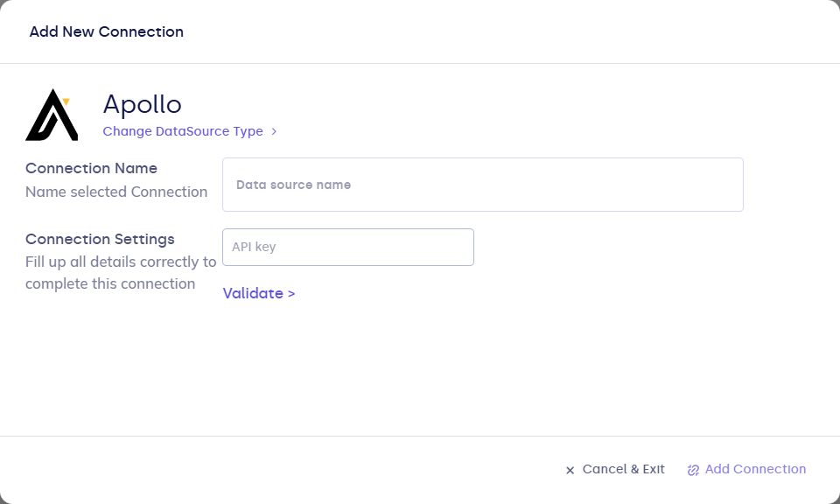This screenshot has height=504, width=840.
Task: Click the Apollo logo icon
Action: (x=52, y=115)
